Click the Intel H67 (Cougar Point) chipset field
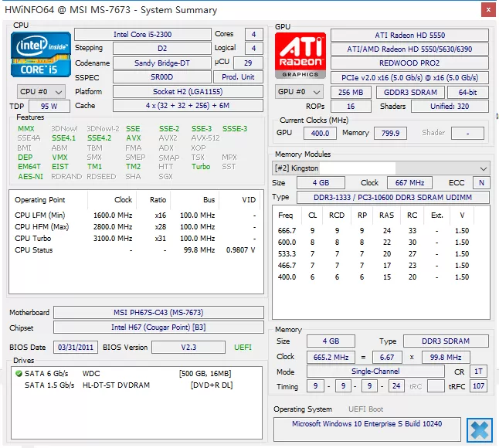This screenshot has width=499, height=448. 158,329
